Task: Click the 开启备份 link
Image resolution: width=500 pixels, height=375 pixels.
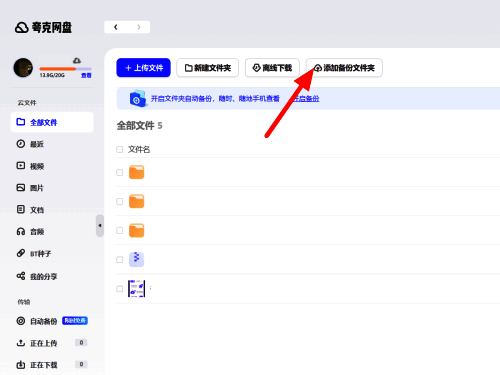Action: 306,99
